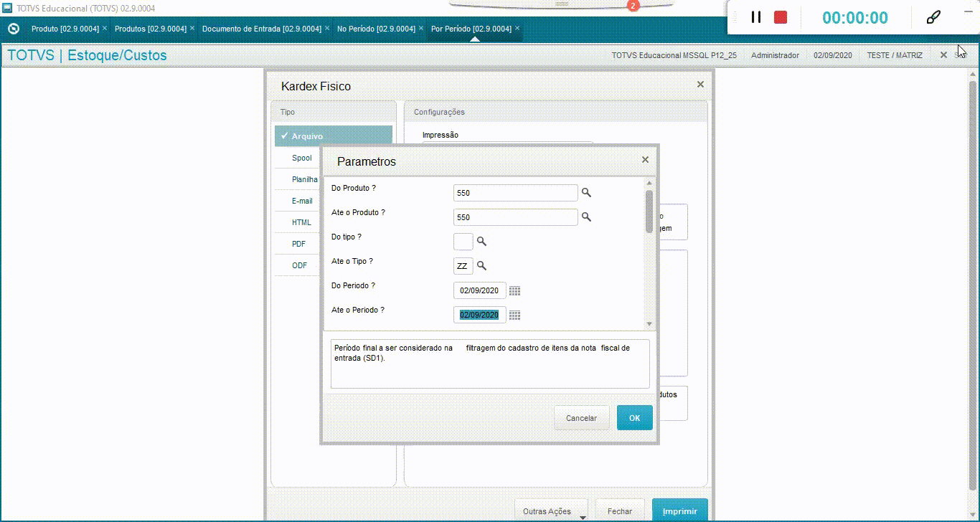Image resolution: width=980 pixels, height=522 pixels.
Task: Select Spool output type
Action: point(301,158)
